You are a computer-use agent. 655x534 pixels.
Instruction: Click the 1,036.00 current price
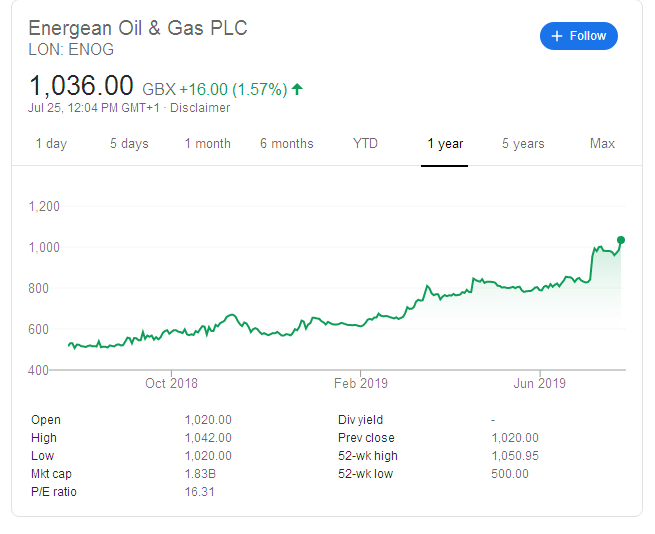81,86
